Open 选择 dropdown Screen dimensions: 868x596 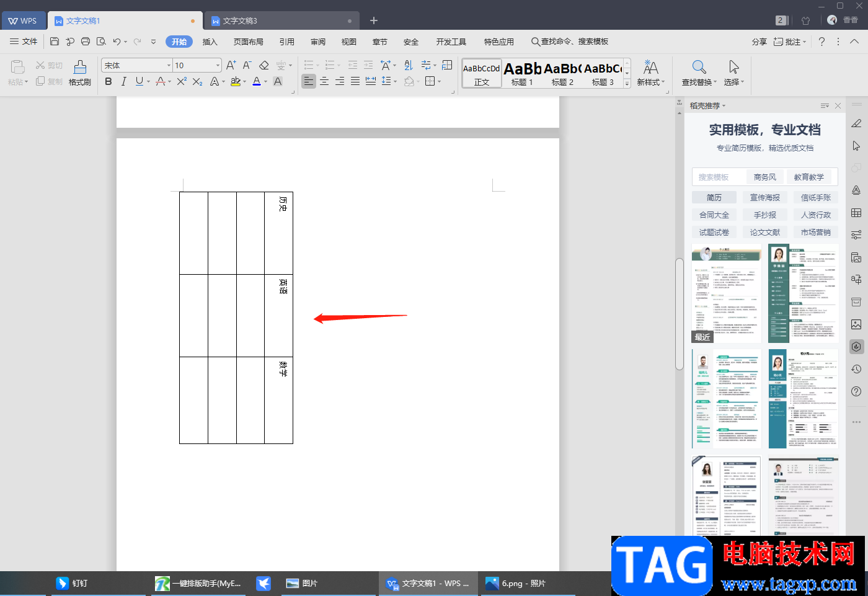click(734, 73)
